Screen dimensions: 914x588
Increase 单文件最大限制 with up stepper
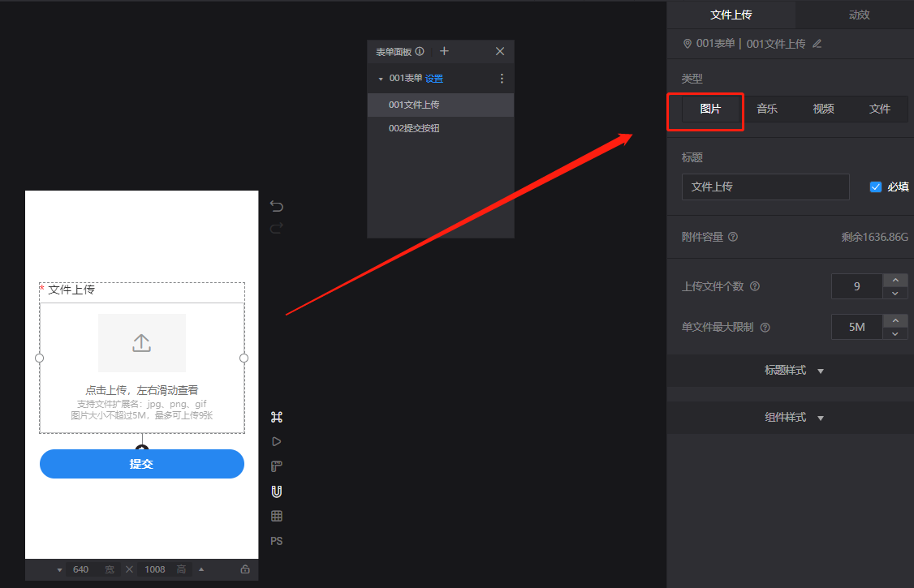895,321
